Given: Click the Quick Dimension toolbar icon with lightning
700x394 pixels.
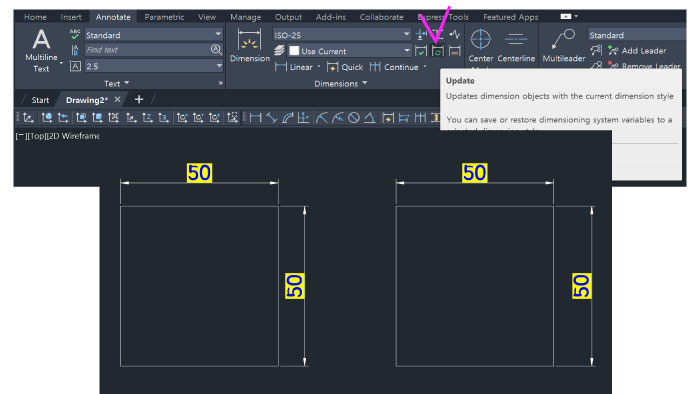Looking at the screenshot, I should tap(388, 118).
